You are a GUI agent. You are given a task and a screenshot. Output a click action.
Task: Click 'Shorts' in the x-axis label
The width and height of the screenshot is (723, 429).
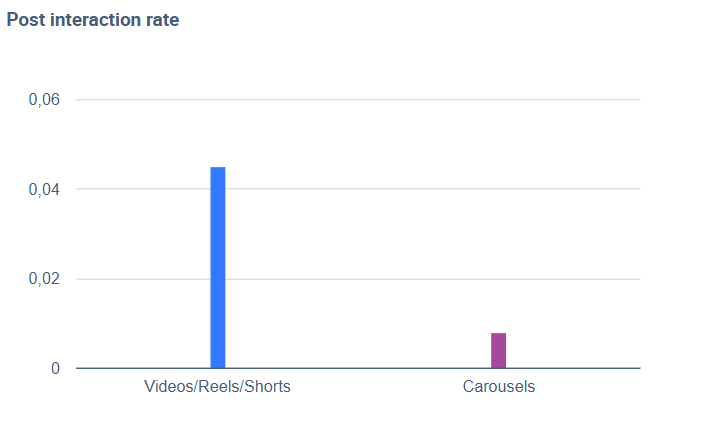click(267, 386)
